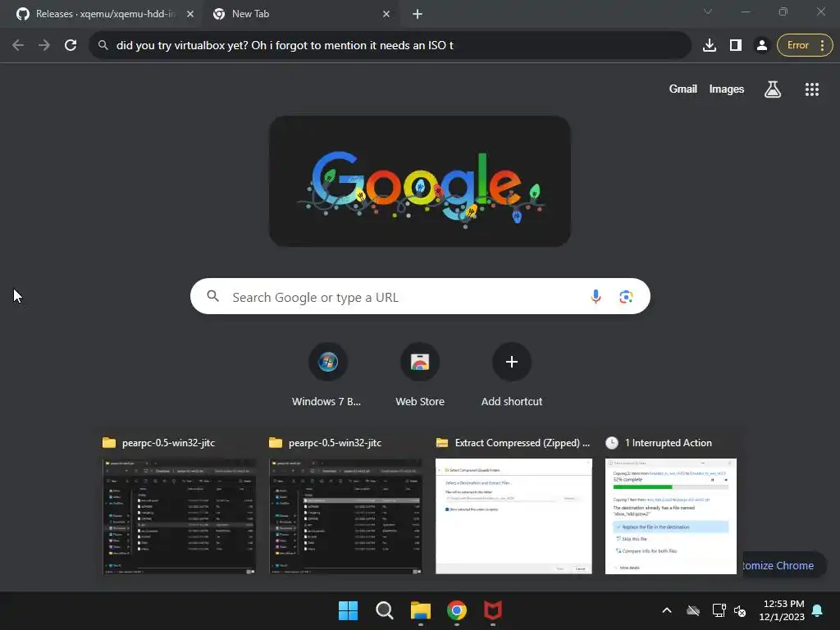This screenshot has height=630, width=840.
Task: Open the Web Store shortcut
Action: tap(420, 376)
